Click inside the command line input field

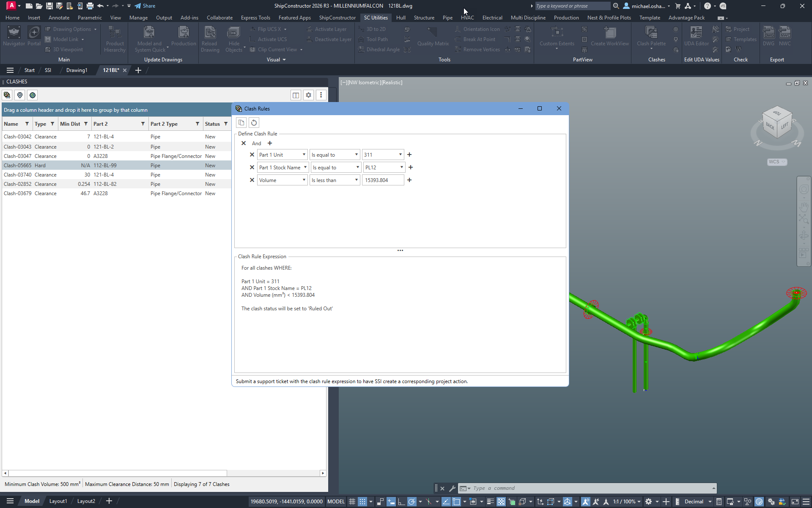pos(550,488)
